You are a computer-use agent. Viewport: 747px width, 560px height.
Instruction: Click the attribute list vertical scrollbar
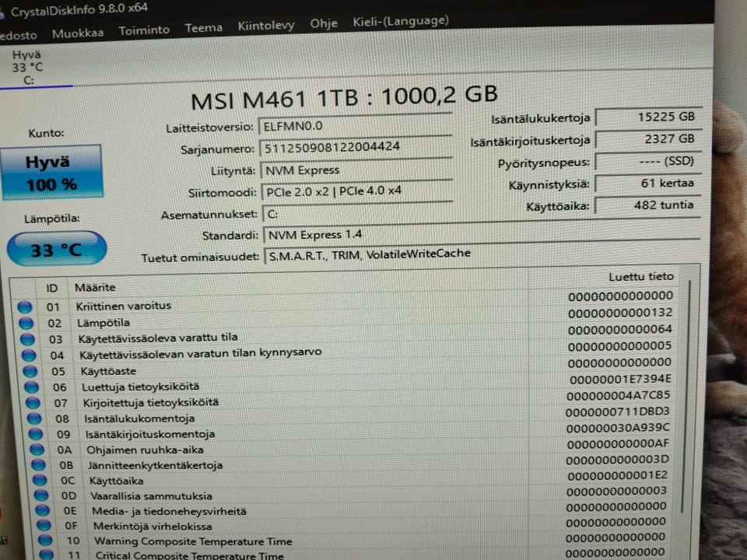686,395
